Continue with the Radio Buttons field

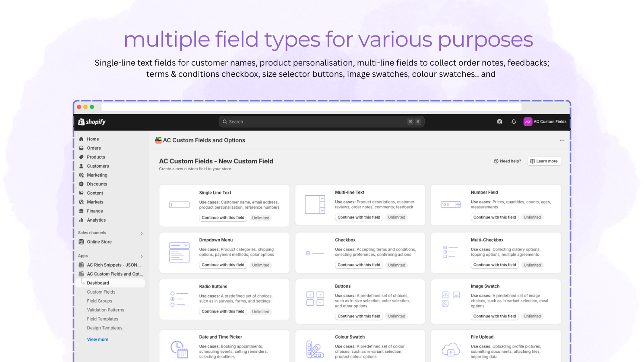[x=223, y=312]
